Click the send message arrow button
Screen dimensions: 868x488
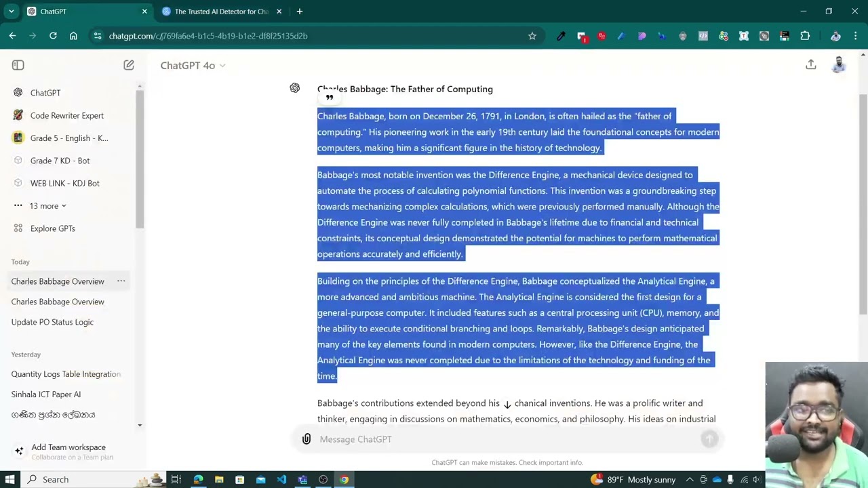709,439
